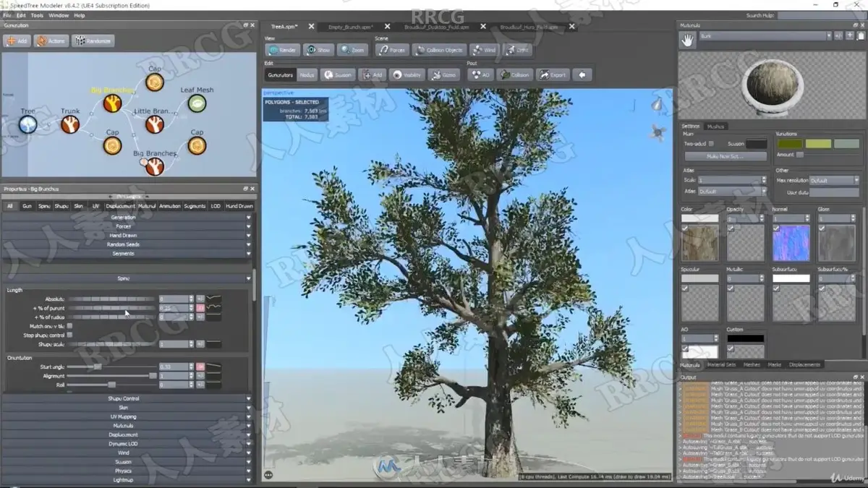
Task: Click the dark green variation color swatch
Action: [x=790, y=144]
